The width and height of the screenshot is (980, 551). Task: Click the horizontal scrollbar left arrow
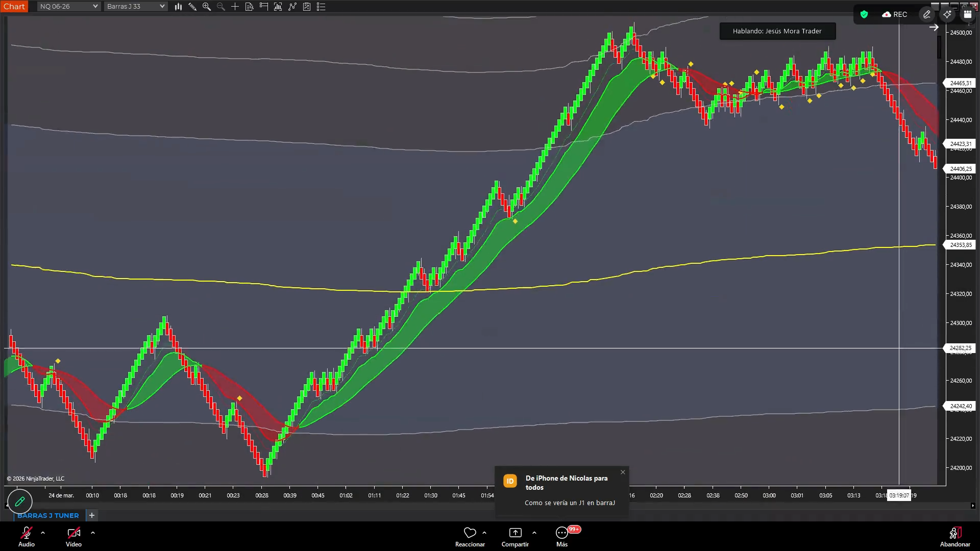coord(6,506)
